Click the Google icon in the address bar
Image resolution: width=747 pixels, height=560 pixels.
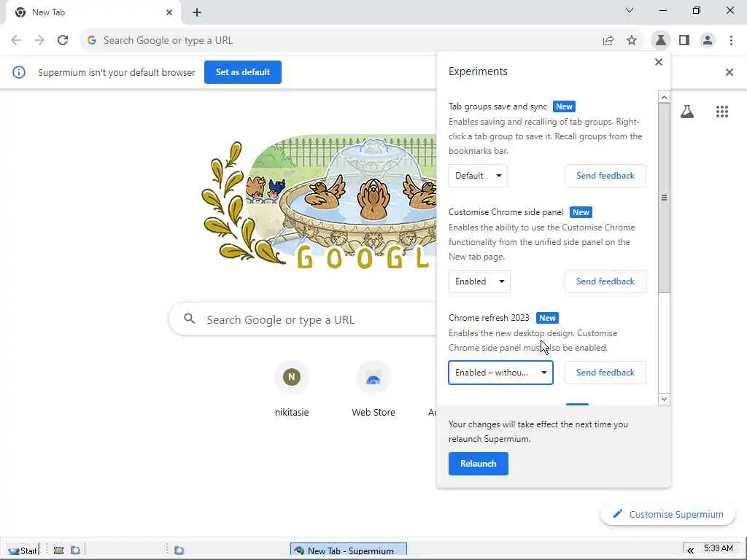click(x=92, y=41)
